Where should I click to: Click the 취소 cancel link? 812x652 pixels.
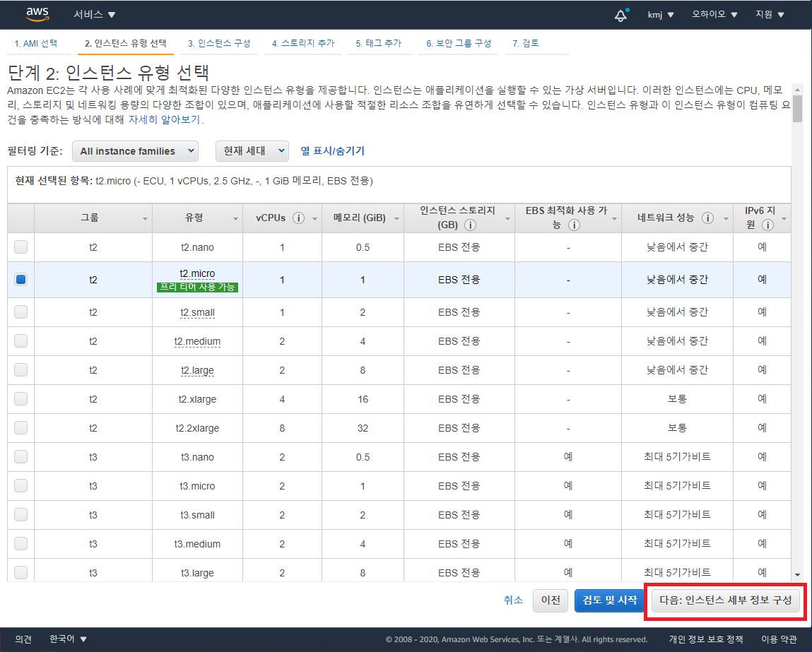tap(513, 600)
